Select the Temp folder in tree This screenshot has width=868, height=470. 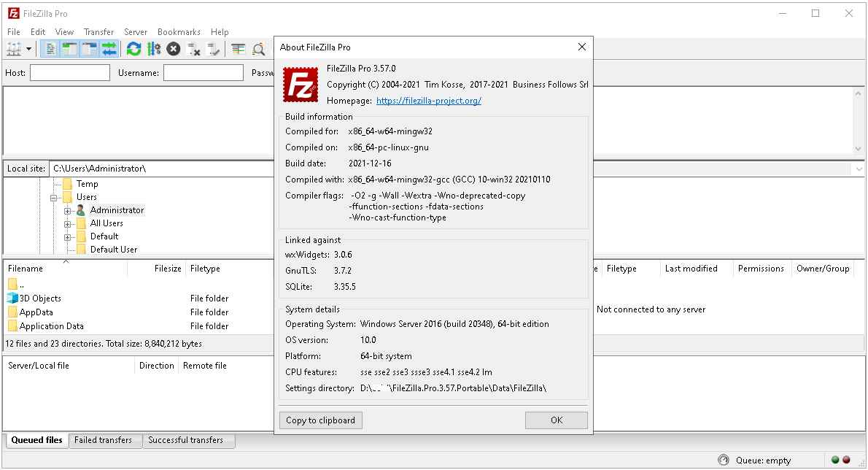(x=87, y=184)
